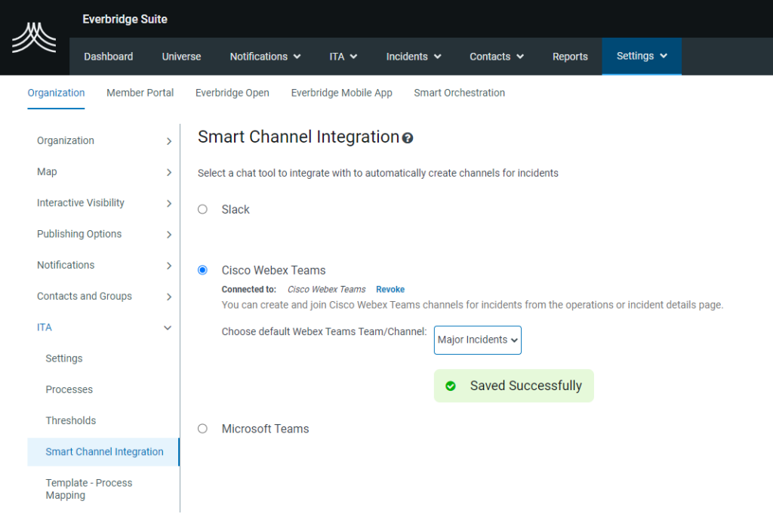Expand the Contacts top menu
This screenshot has height=532, width=773.
click(497, 57)
